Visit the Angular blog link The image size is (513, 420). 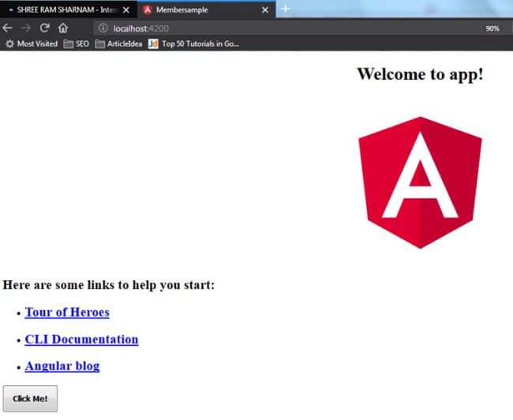click(x=62, y=366)
